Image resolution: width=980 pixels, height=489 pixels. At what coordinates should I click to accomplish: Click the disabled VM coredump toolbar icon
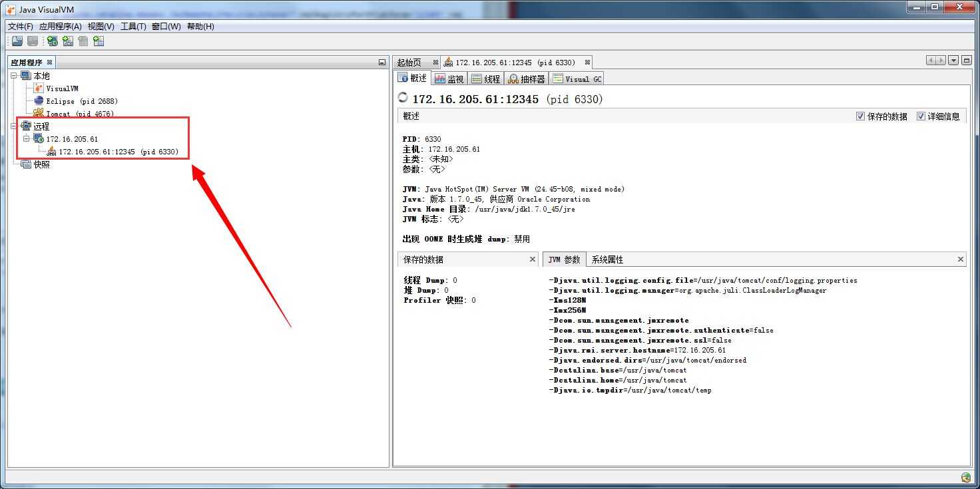(x=83, y=41)
